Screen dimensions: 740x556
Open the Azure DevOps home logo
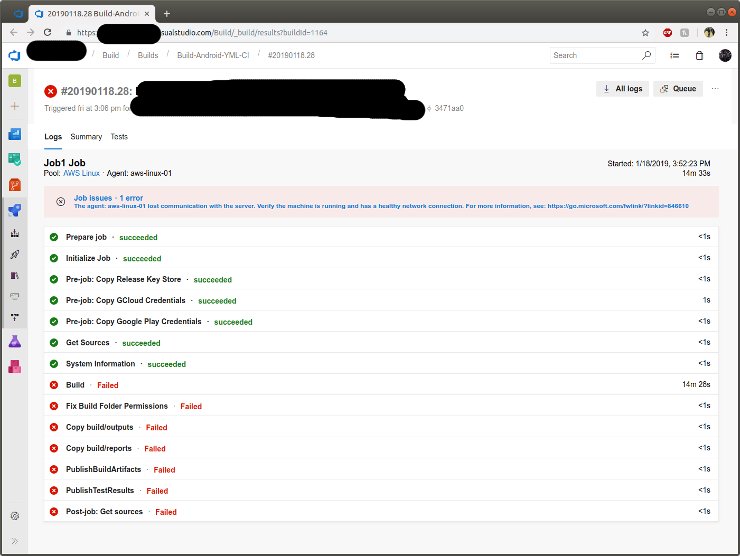point(15,55)
